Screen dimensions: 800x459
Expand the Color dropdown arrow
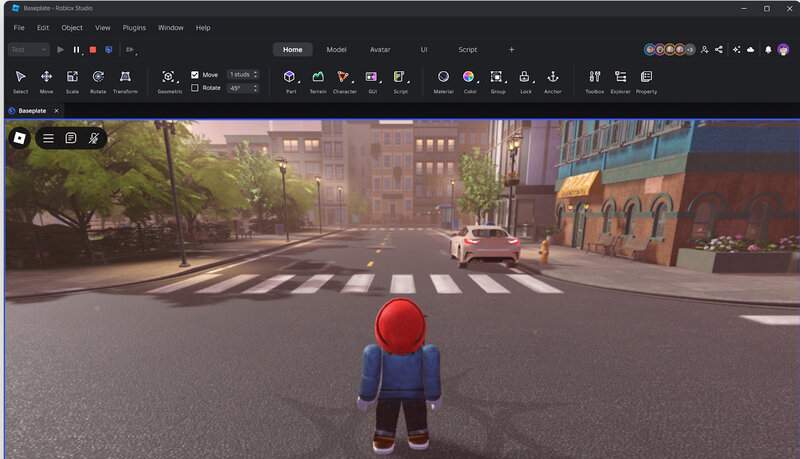point(478,82)
